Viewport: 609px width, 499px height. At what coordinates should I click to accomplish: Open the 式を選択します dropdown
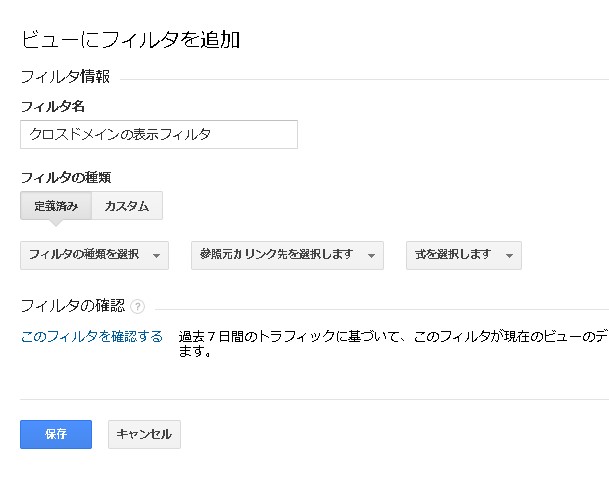point(463,255)
